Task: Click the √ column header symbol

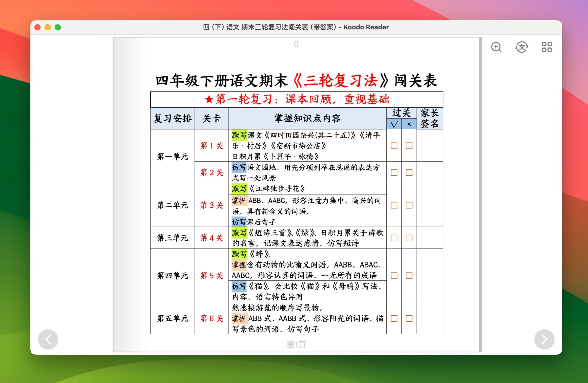Action: 394,124
